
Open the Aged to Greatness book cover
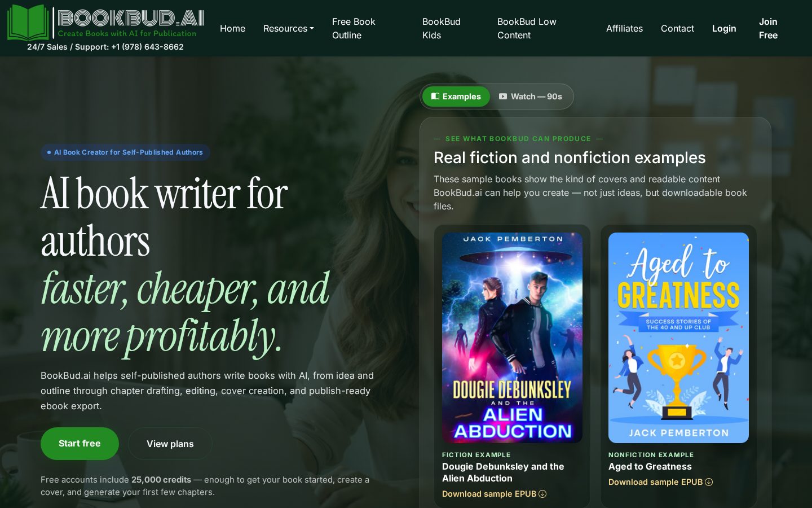click(678, 338)
